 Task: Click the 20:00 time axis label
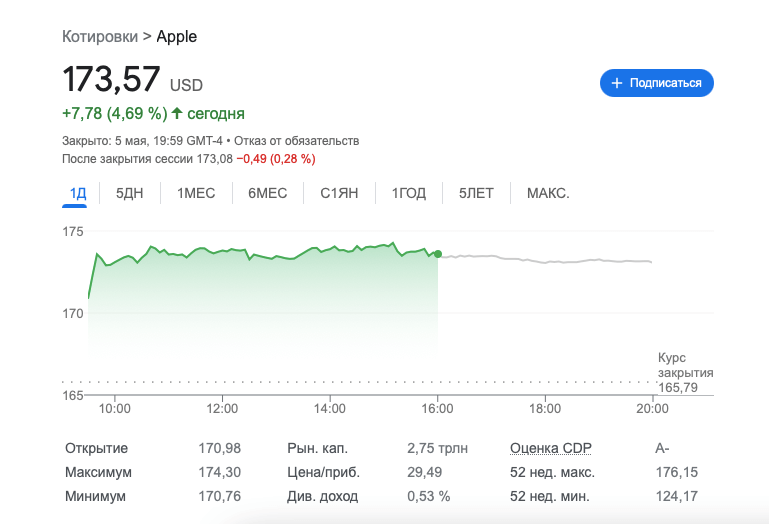tap(652, 409)
